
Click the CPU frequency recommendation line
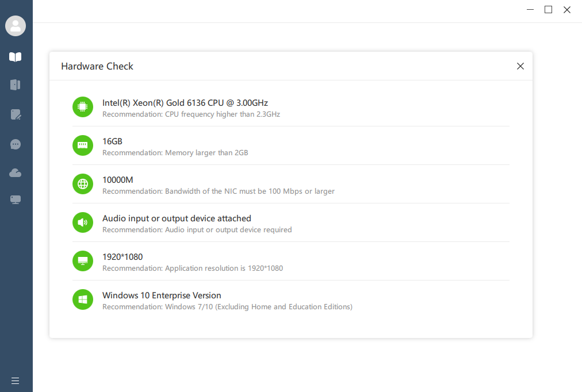coord(191,114)
